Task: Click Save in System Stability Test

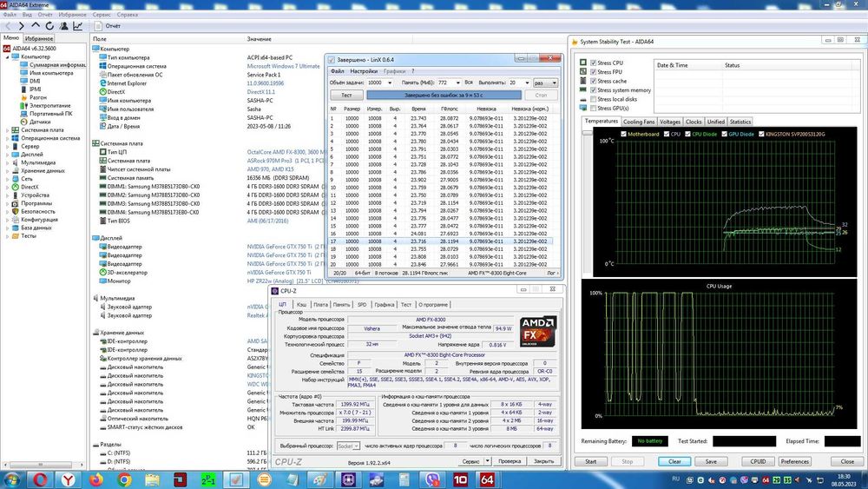Action: 711,461
